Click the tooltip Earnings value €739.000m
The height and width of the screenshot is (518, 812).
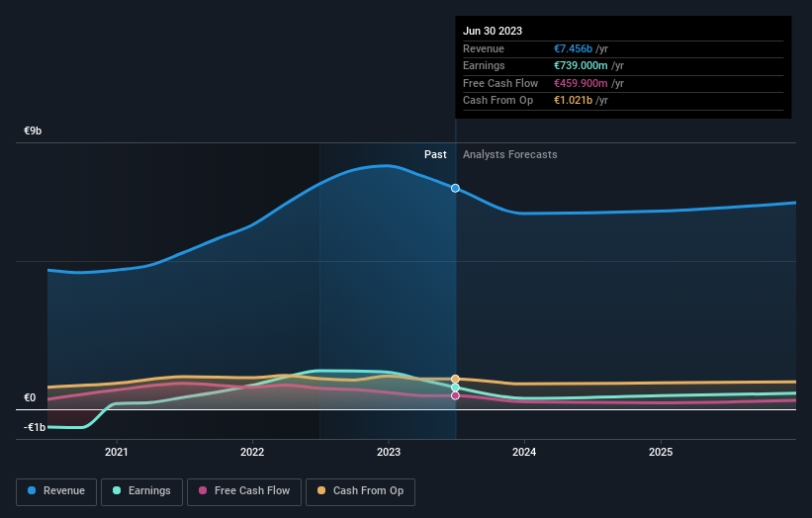point(581,65)
